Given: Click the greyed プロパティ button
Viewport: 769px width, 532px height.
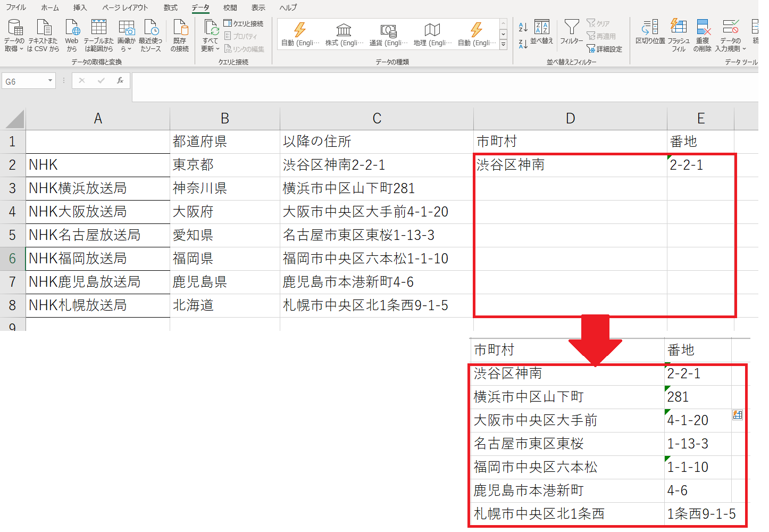Looking at the screenshot, I should coord(241,36).
